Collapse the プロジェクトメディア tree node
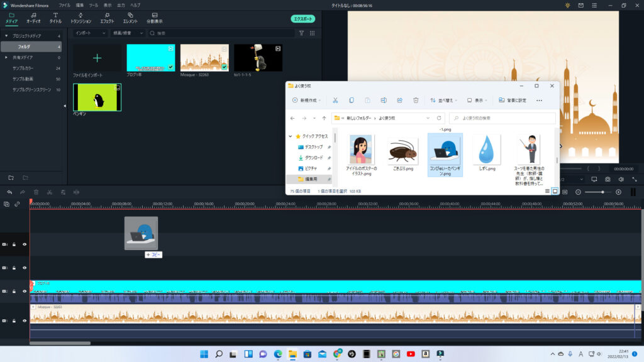This screenshot has height=362, width=644. tap(6, 36)
